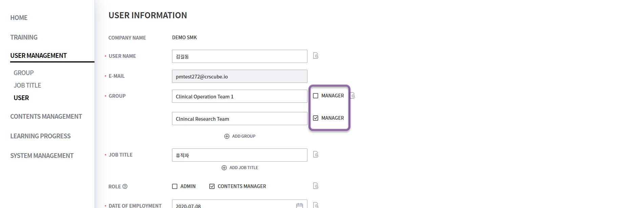
Task: Click ADD JOB TITLE
Action: pos(240,168)
